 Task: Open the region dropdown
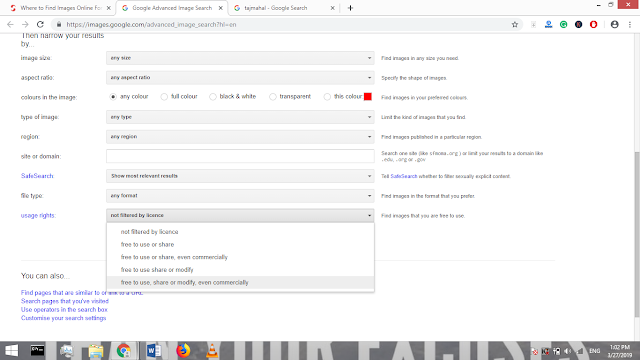240,137
